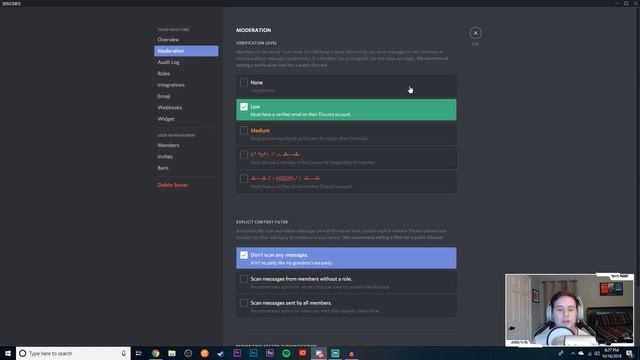Image resolution: width=640 pixels, height=360 pixels.
Task: Show hidden system tray icons
Action: coord(573,353)
